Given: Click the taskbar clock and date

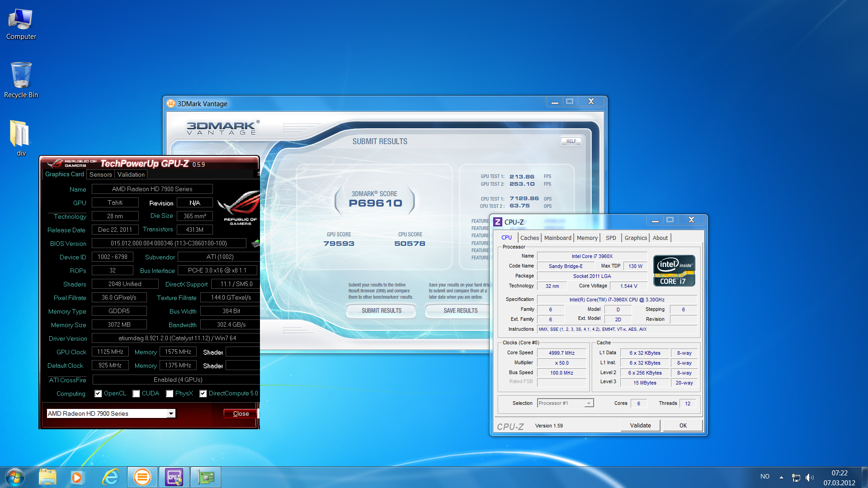Looking at the screenshot, I should coord(840,478).
